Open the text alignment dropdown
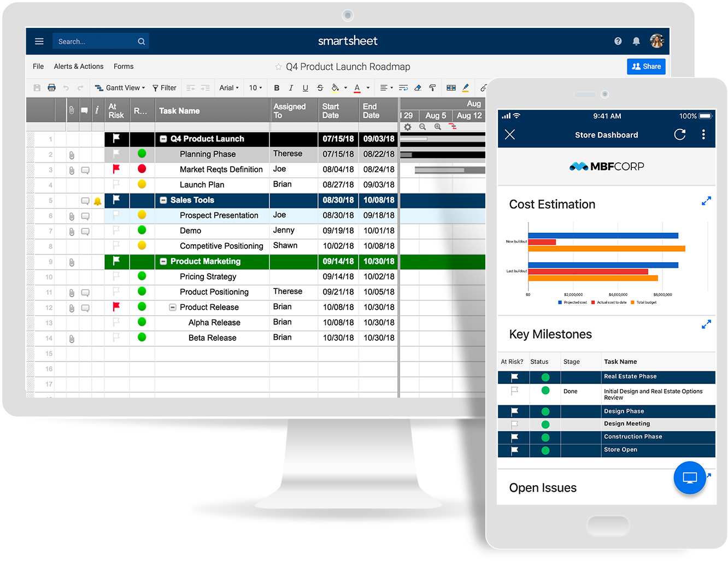 [x=386, y=88]
